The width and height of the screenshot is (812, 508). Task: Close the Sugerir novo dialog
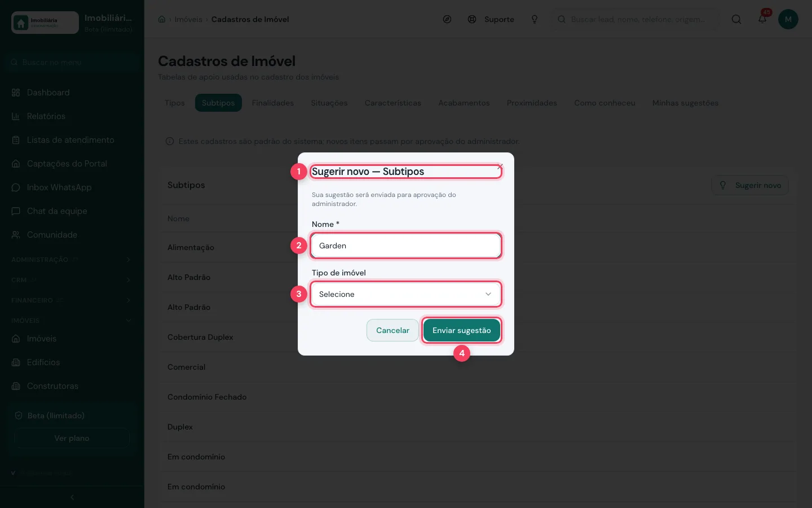[x=500, y=166]
